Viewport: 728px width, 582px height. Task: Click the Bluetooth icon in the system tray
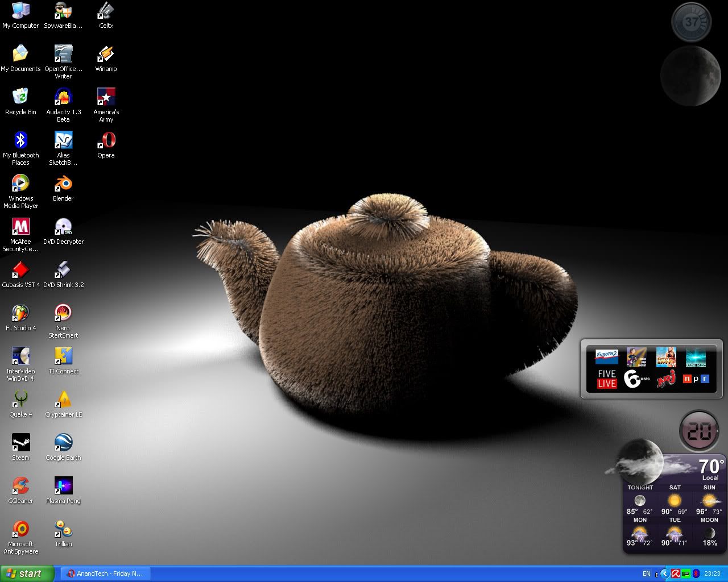pos(696,574)
